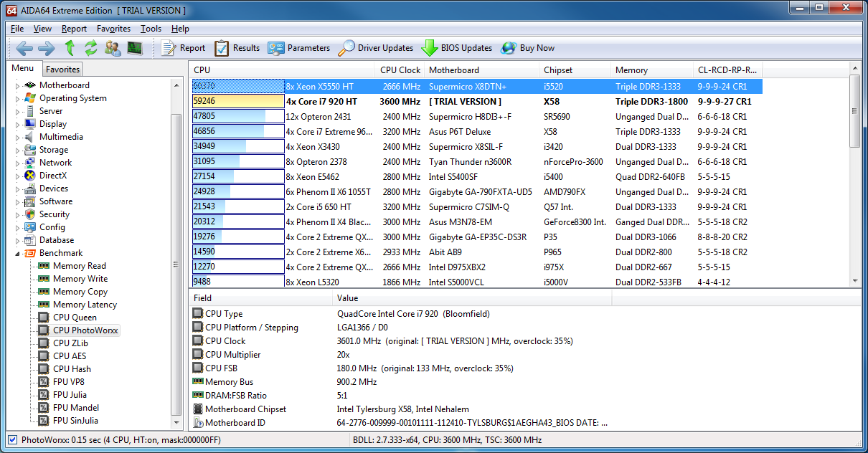Expand the Storage tree node
868x453 pixels.
[x=18, y=150]
